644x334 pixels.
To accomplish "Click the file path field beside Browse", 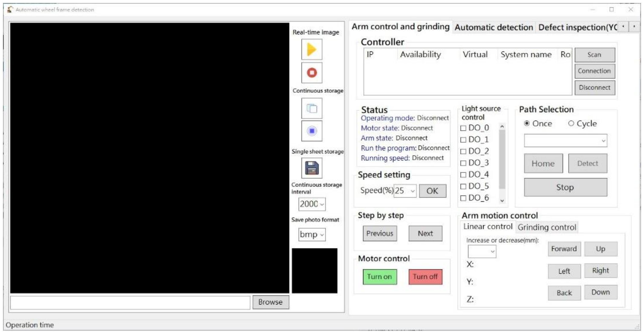I will (x=130, y=302).
